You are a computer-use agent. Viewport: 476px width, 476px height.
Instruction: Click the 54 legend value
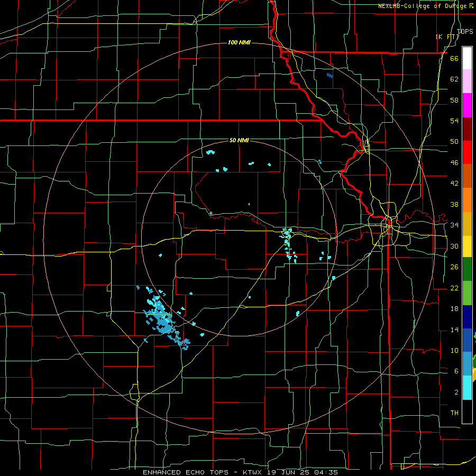click(x=454, y=121)
